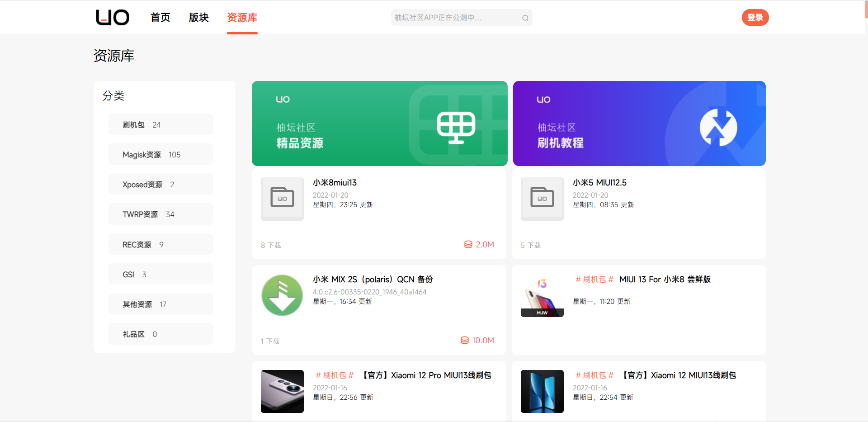Image resolution: width=868 pixels, height=422 pixels.
Task: Click '8 下载' download count
Action: 271,245
